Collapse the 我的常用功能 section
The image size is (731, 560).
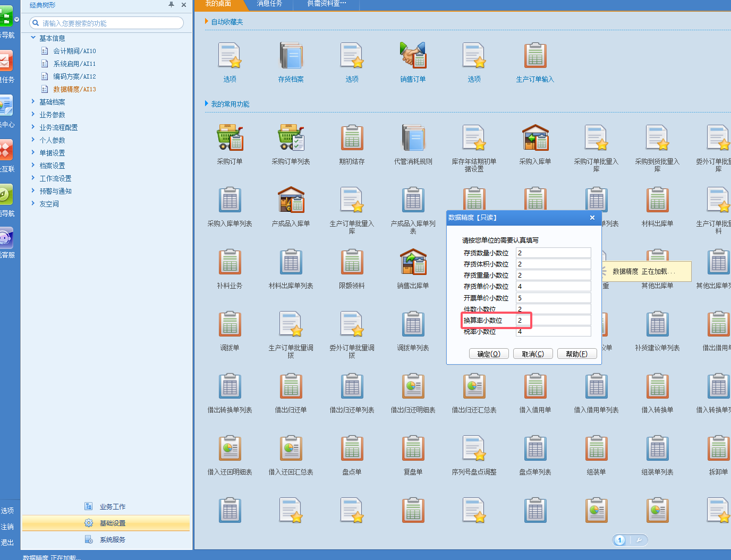click(x=207, y=104)
